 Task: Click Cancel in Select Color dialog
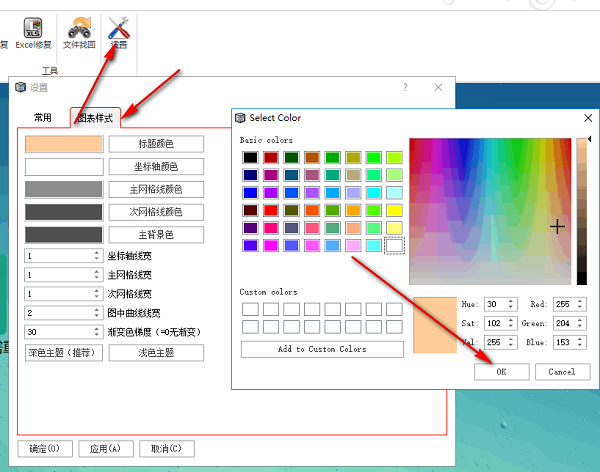(562, 372)
